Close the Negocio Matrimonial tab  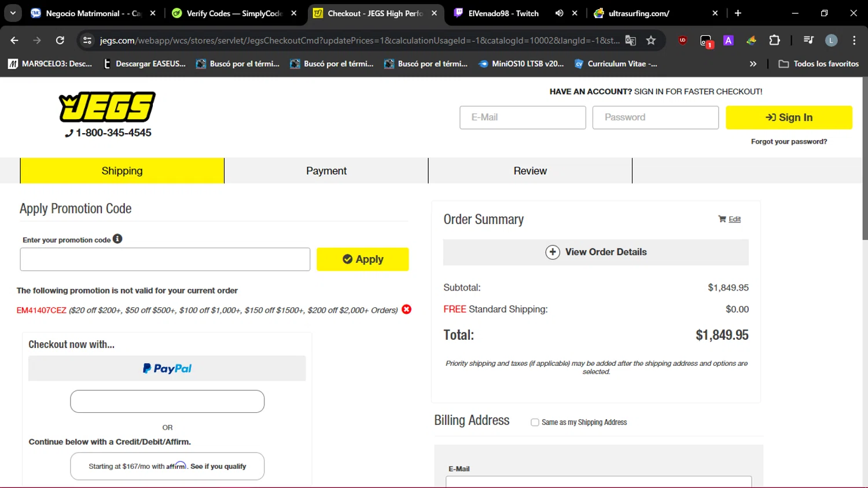(153, 13)
